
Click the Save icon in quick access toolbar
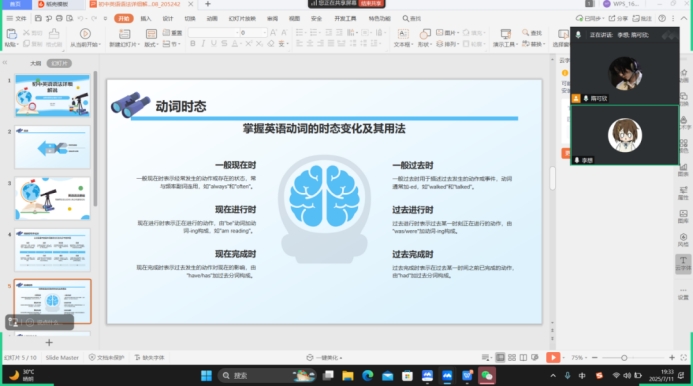[38, 19]
